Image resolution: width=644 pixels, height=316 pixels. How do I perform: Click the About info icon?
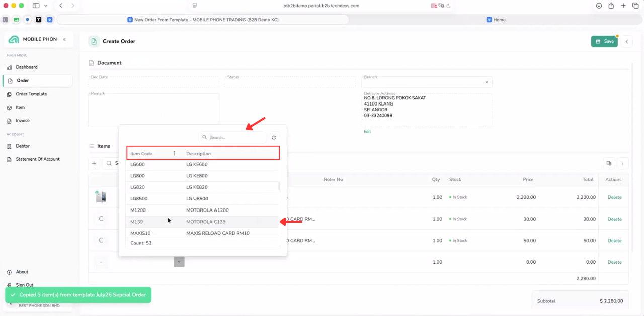9,272
